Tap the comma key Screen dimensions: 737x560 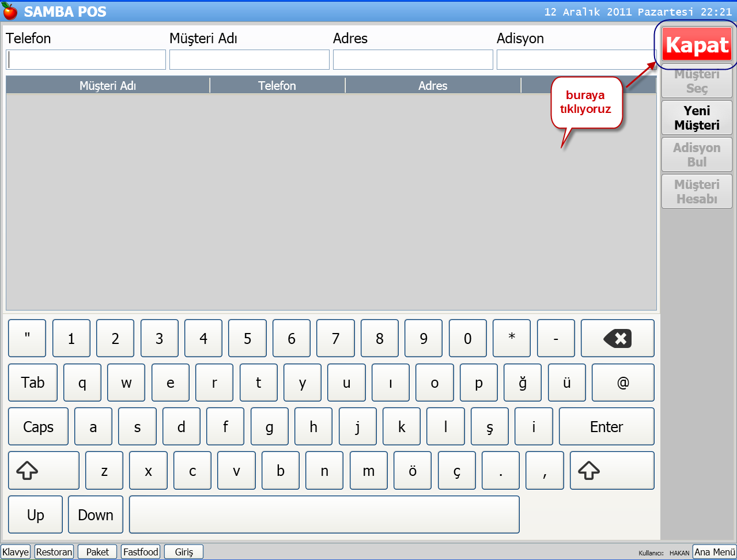click(x=545, y=471)
